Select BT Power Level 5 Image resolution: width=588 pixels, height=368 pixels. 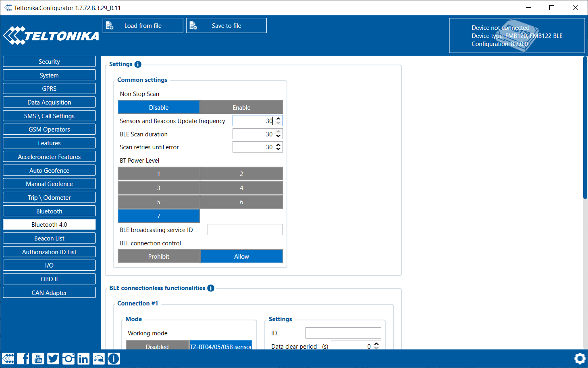click(159, 202)
